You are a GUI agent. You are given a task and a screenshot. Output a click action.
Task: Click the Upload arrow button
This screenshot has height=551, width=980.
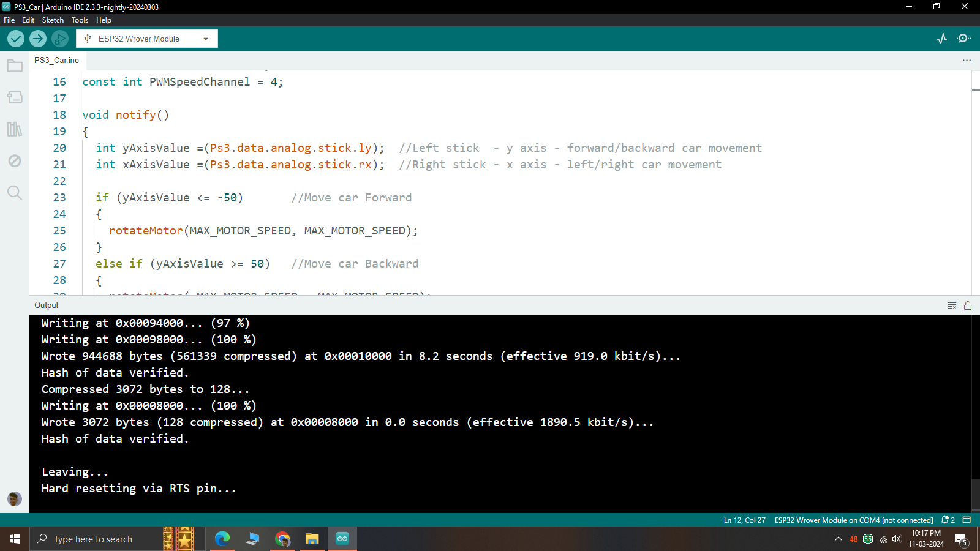[38, 39]
